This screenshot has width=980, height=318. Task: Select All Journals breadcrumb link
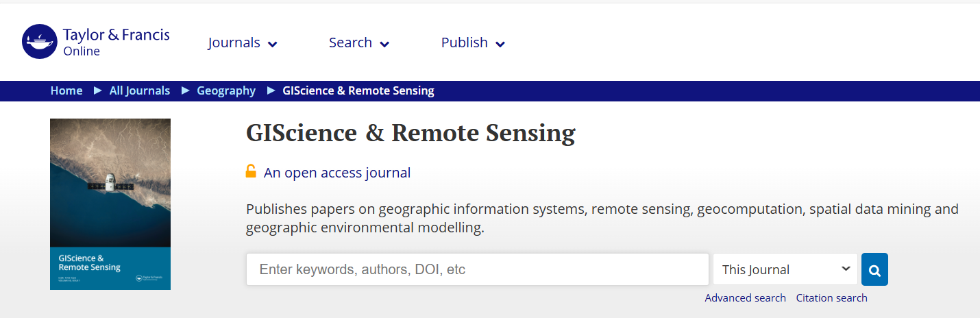click(140, 90)
